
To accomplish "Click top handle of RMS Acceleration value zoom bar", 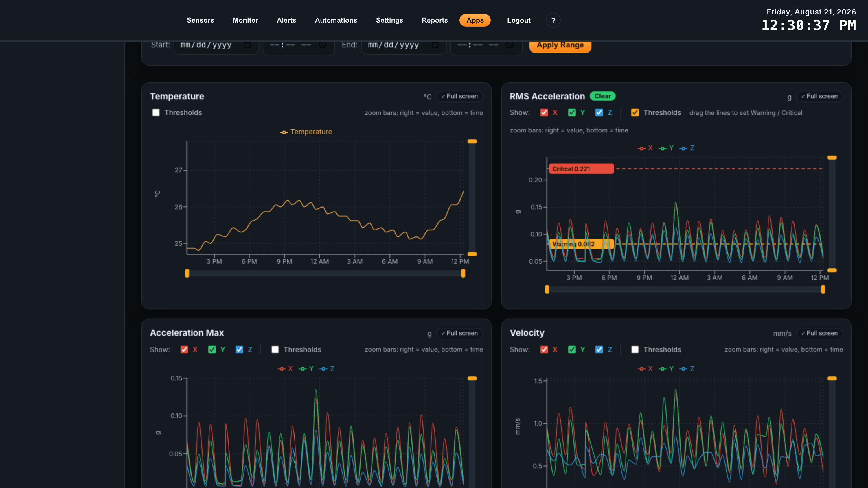I will coord(832,158).
